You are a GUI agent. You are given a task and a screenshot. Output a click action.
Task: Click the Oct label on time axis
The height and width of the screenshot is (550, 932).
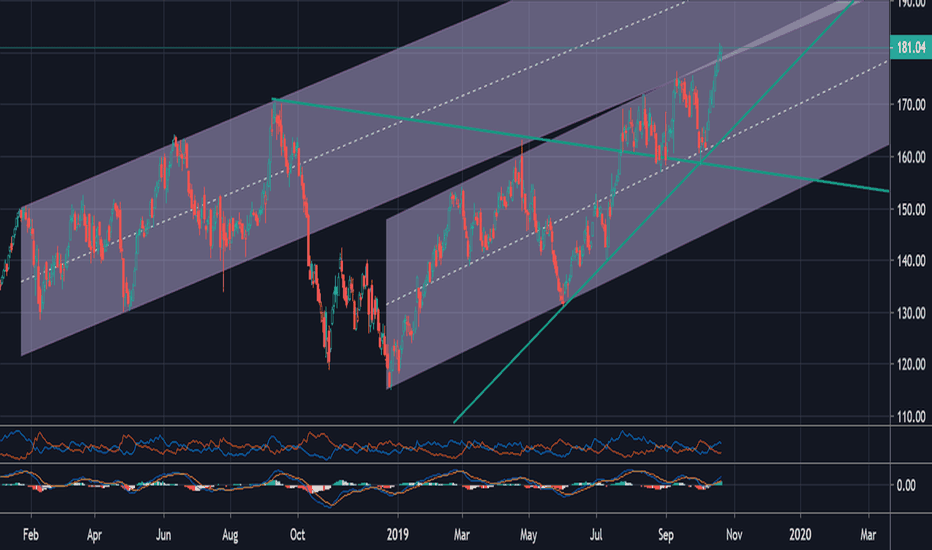click(x=297, y=535)
